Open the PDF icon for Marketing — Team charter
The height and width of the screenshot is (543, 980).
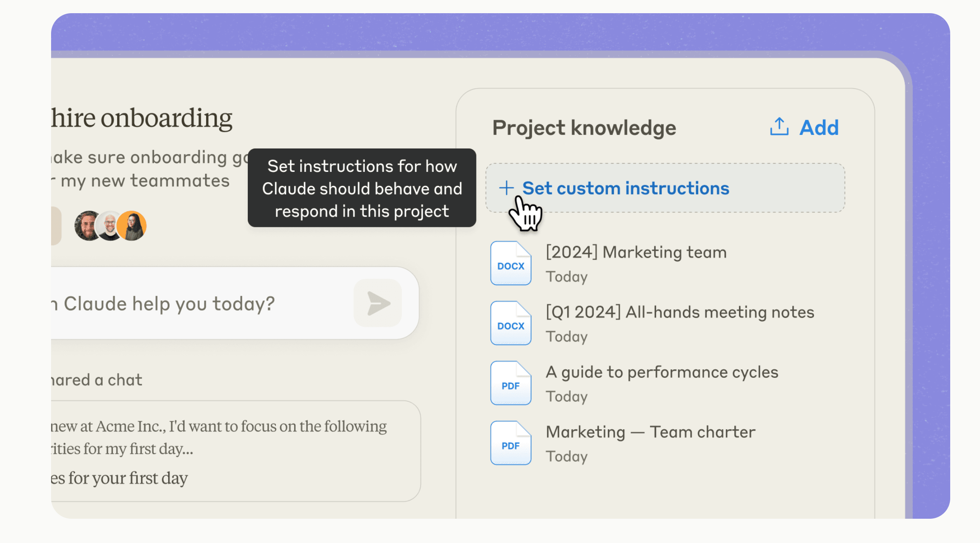[511, 443]
